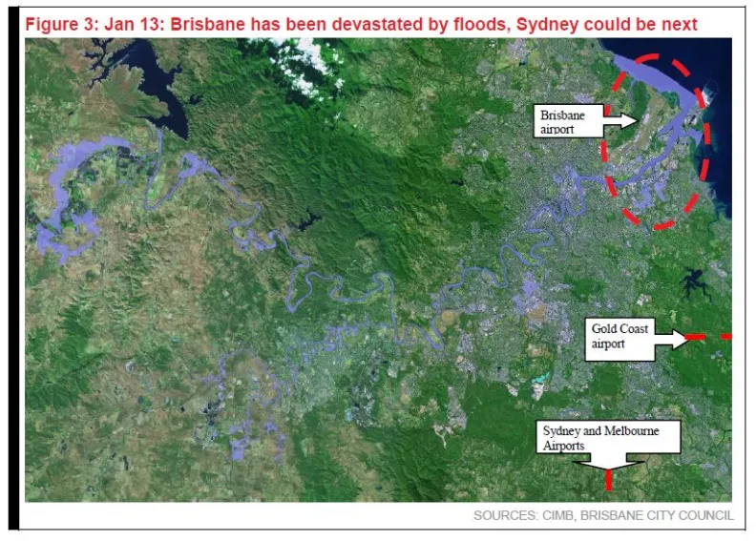Click the small dark lake above Gold Coast label
The width and height of the screenshot is (756, 541).
[x=693, y=281]
